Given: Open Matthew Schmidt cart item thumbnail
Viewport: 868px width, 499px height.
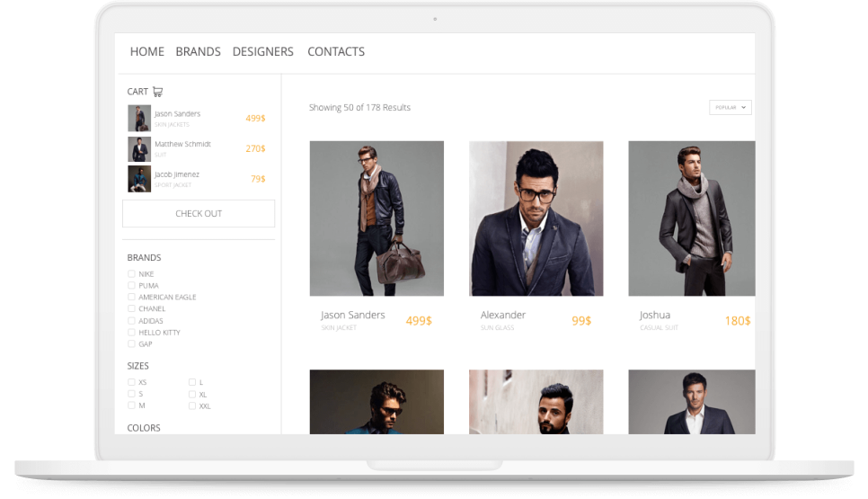Looking at the screenshot, I should coord(139,148).
